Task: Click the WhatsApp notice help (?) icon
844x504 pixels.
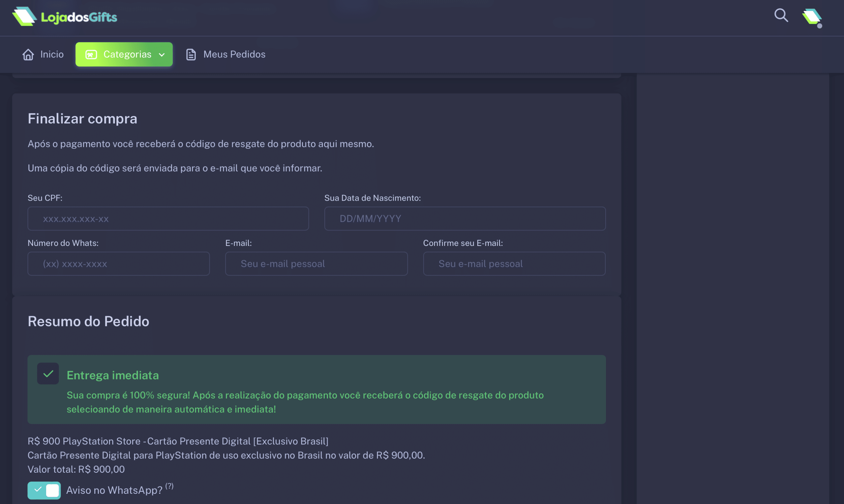Action: pos(169,486)
